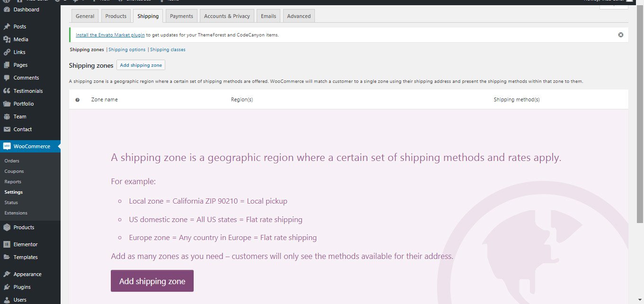Open the Status submenu item
Image resolution: width=644 pixels, height=304 pixels.
pos(11,203)
